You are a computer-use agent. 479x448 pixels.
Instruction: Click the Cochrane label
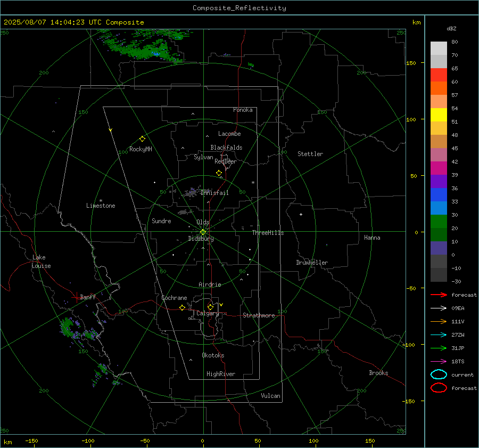point(174,298)
